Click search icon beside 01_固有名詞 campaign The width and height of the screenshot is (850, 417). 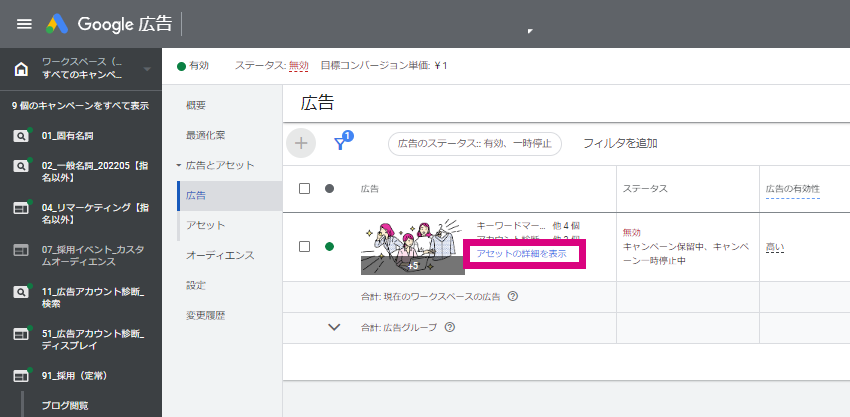pyautogui.click(x=21, y=136)
